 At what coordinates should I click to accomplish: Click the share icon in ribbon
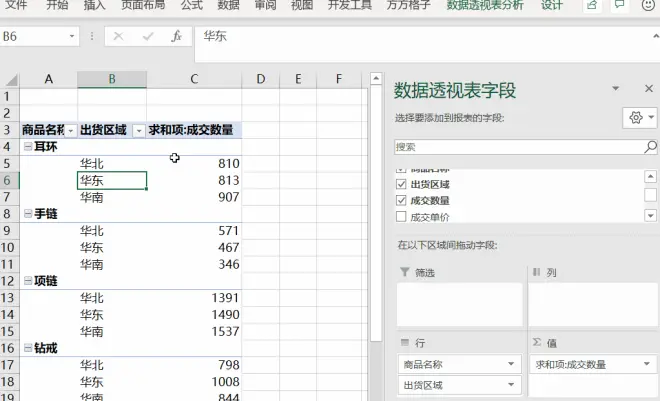[x=592, y=5]
